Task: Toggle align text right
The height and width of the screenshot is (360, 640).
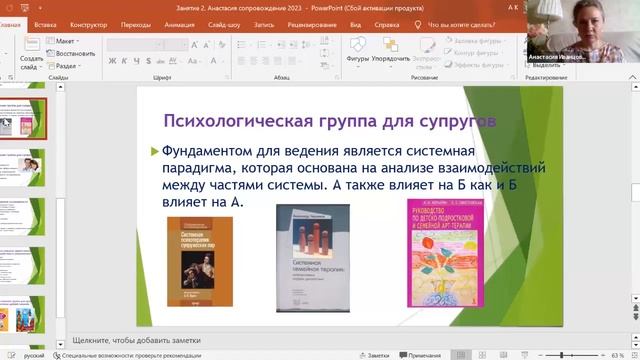Action: [x=266, y=61]
